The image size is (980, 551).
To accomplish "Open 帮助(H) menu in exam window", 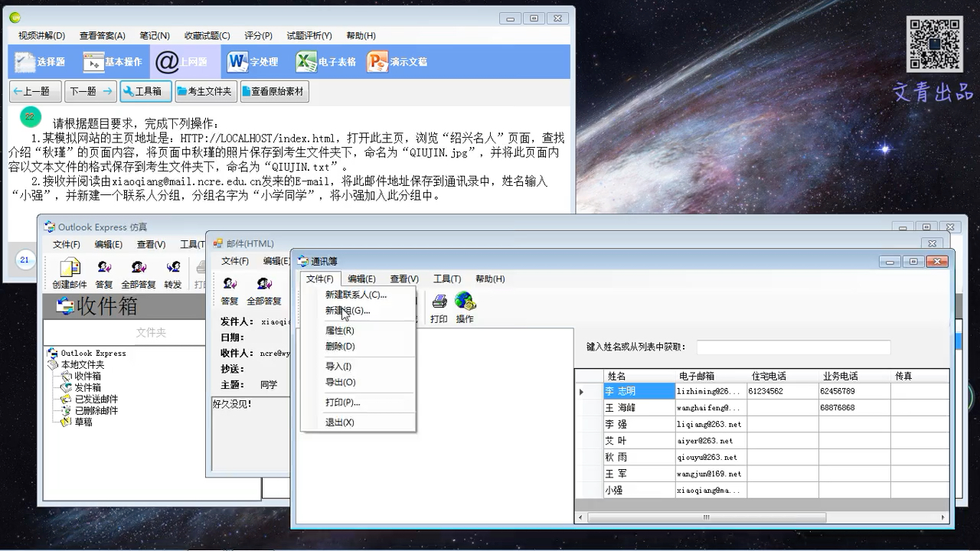I will 361,35.
